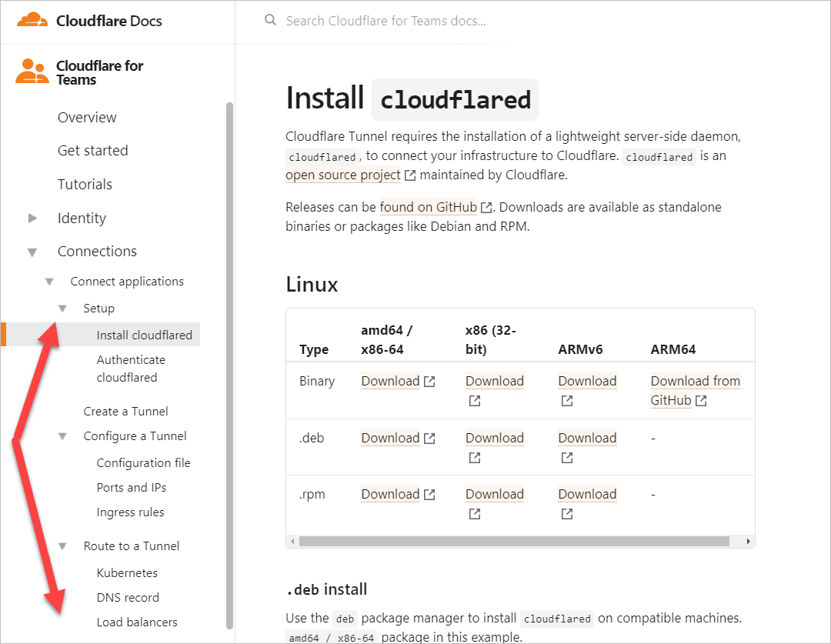The height and width of the screenshot is (644, 831).
Task: Download x86 .deb package
Action: pos(495,439)
